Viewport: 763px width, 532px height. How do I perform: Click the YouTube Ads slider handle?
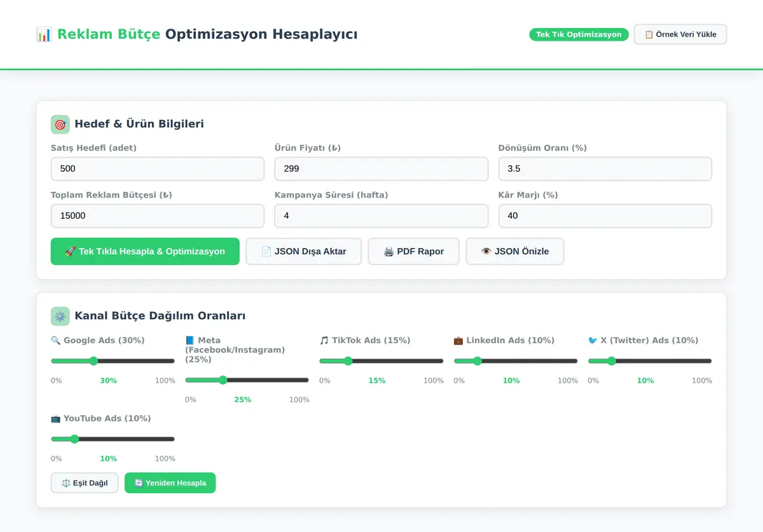coord(74,439)
